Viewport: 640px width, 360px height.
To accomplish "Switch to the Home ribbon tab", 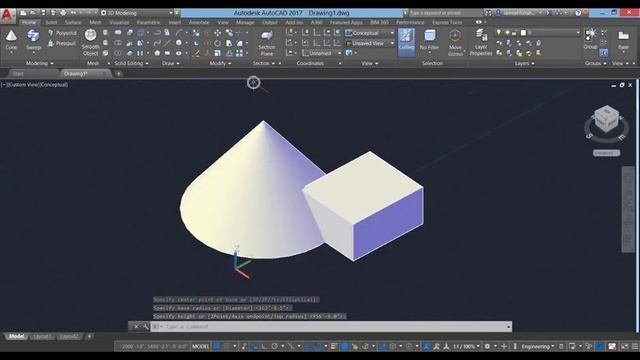I will pyautogui.click(x=29, y=22).
